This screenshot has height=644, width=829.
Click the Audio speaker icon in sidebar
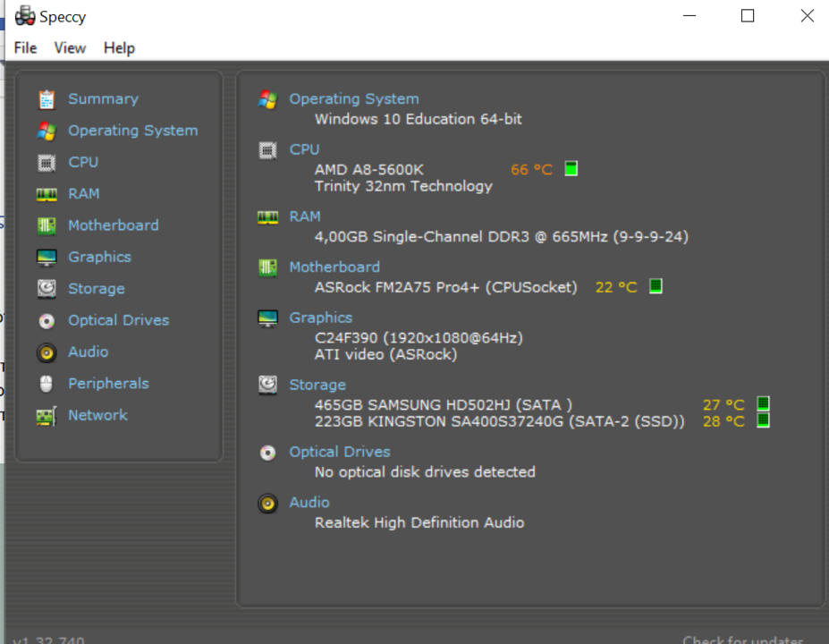coord(47,352)
